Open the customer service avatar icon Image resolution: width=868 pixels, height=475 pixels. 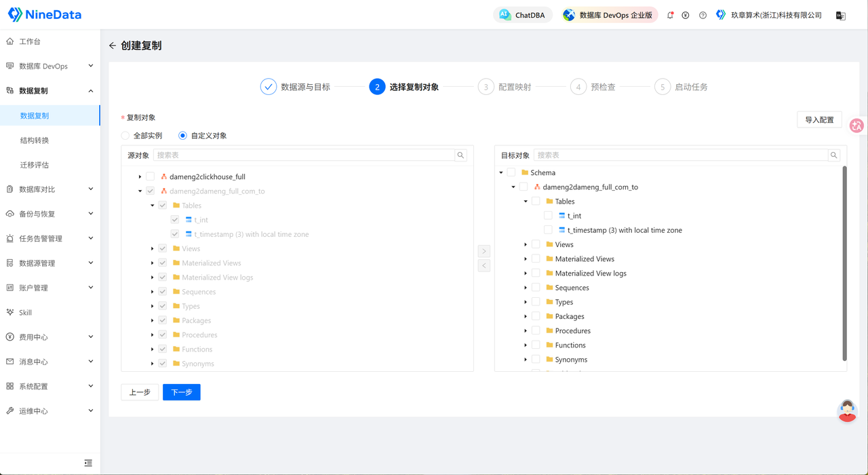click(847, 411)
